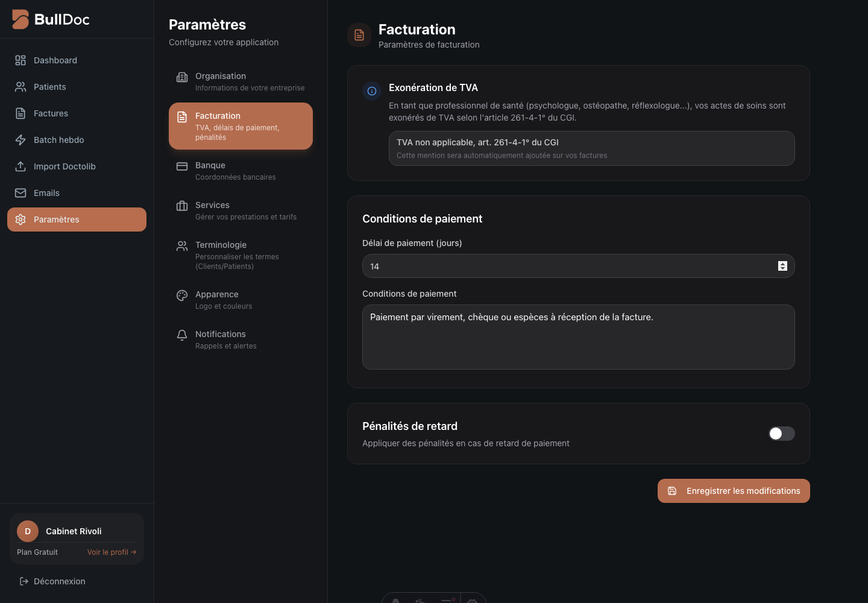Go to Factures via document icon
Screen dimensions: 868x603
click(20, 113)
